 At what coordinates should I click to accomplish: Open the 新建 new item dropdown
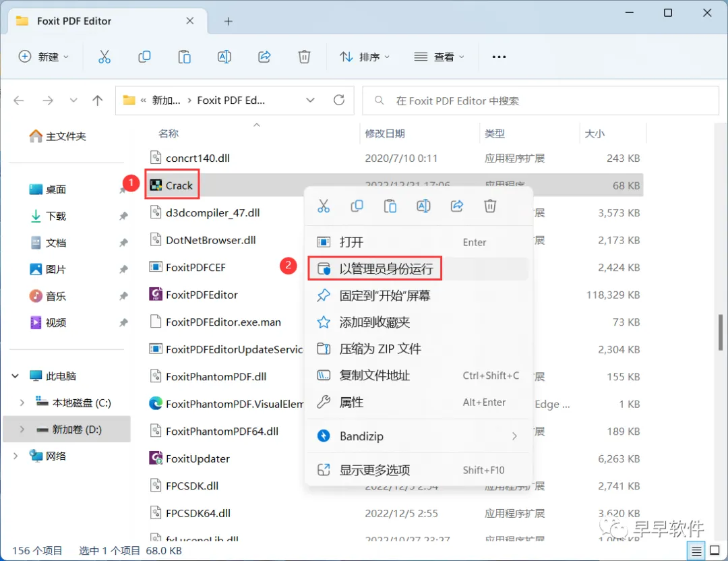click(44, 57)
